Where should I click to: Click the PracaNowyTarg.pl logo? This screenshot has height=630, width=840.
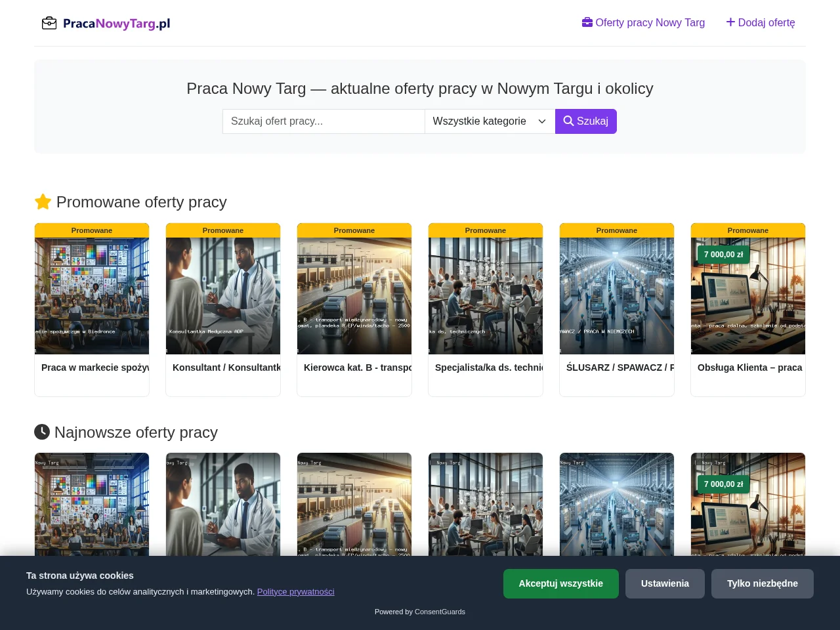click(x=106, y=24)
